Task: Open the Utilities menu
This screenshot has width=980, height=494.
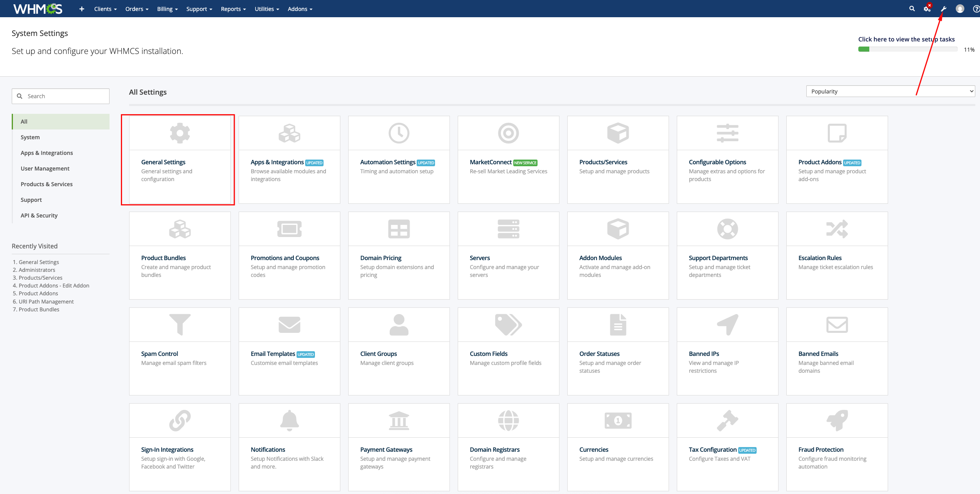Action: click(x=266, y=9)
